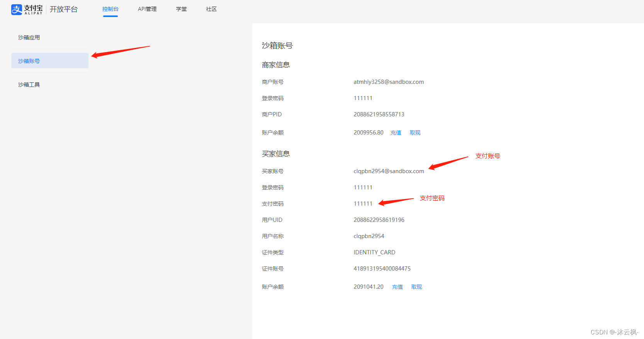
Task: Click 取现 for the merchant account balance
Action: click(415, 133)
